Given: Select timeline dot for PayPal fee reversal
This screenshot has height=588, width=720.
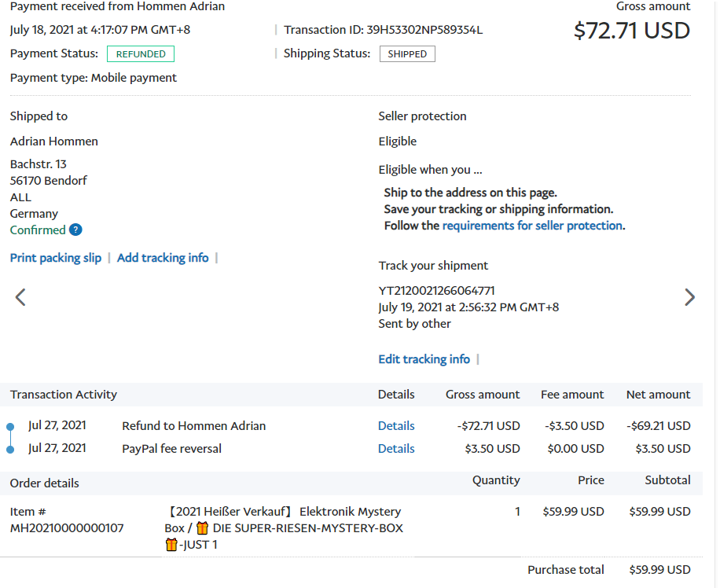Looking at the screenshot, I should [10, 449].
